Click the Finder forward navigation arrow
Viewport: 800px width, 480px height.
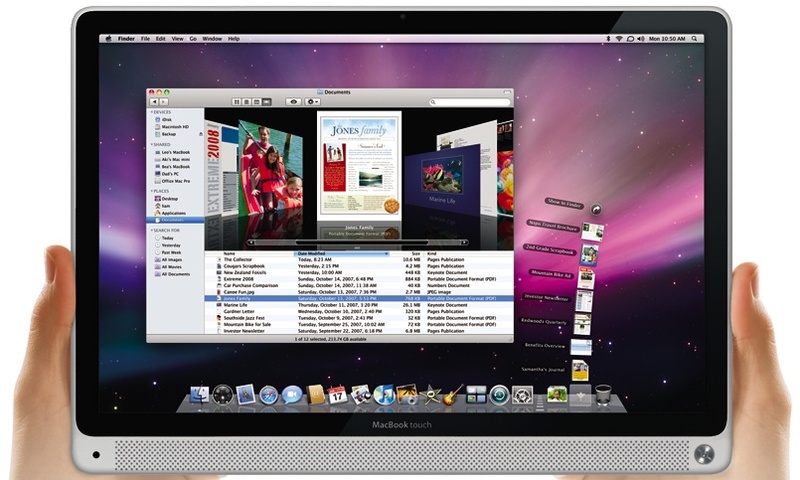(x=163, y=102)
